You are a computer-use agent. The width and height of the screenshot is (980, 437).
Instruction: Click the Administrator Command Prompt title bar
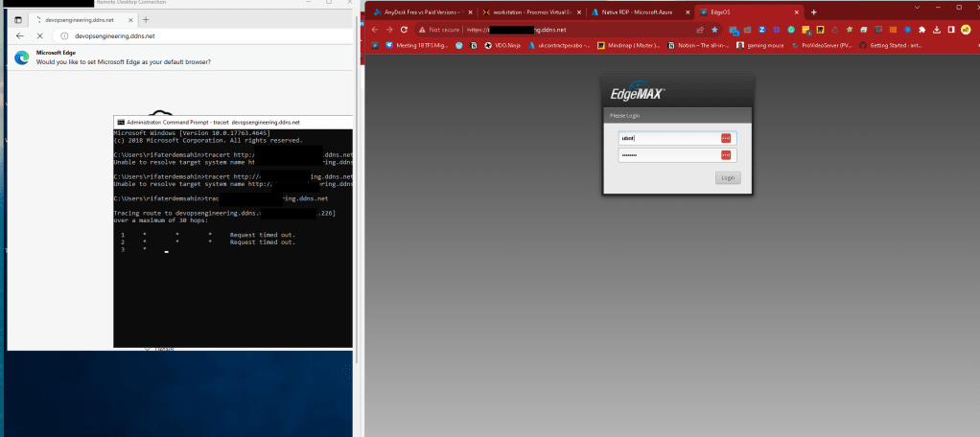232,123
